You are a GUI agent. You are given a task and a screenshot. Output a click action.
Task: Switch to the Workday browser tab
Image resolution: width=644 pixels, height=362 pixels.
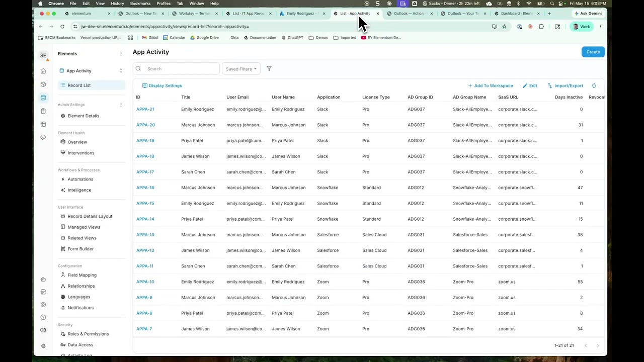pos(194,14)
